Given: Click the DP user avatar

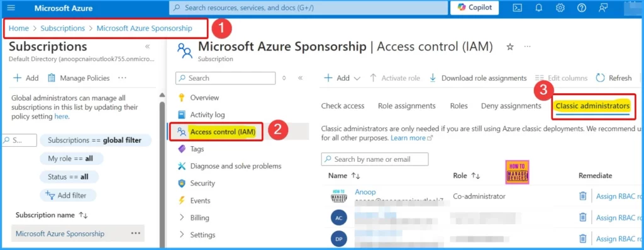Looking at the screenshot, I should click(339, 239).
